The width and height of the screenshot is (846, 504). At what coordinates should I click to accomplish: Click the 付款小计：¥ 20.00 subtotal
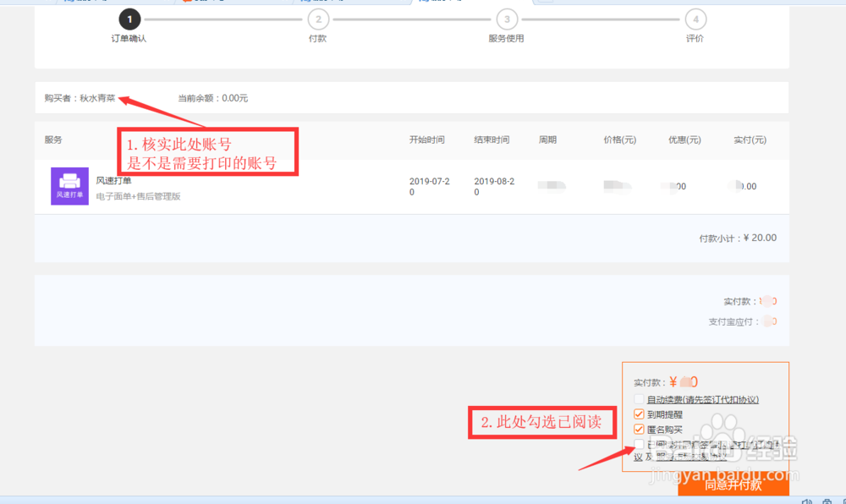point(738,238)
